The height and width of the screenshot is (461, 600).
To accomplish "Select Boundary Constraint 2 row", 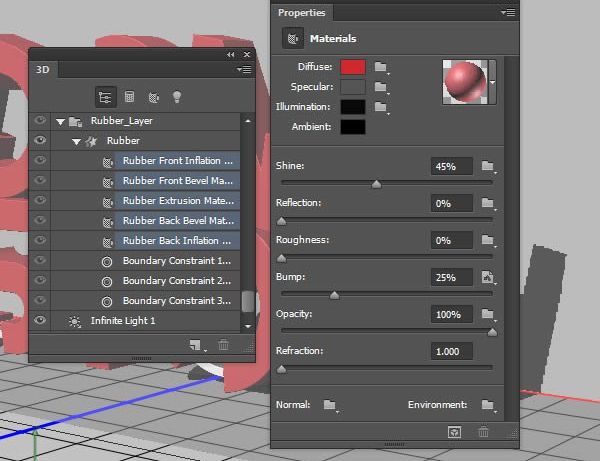I will click(145, 281).
